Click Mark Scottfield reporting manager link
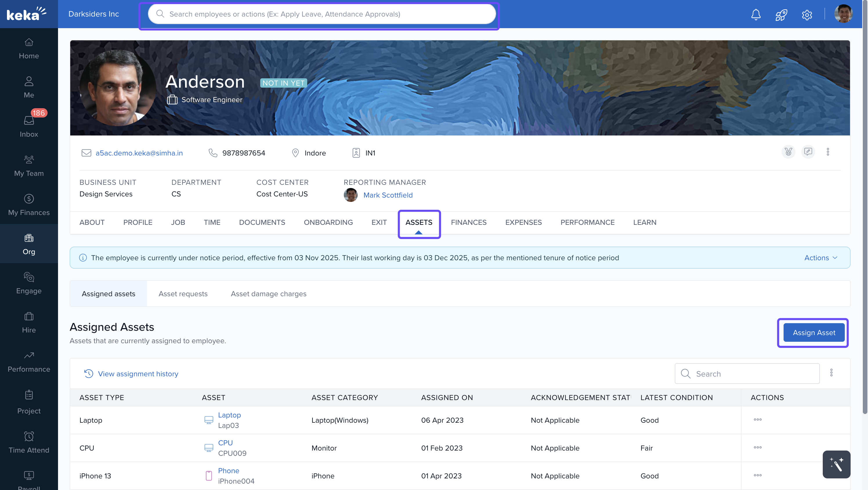The height and width of the screenshot is (490, 868). 388,195
